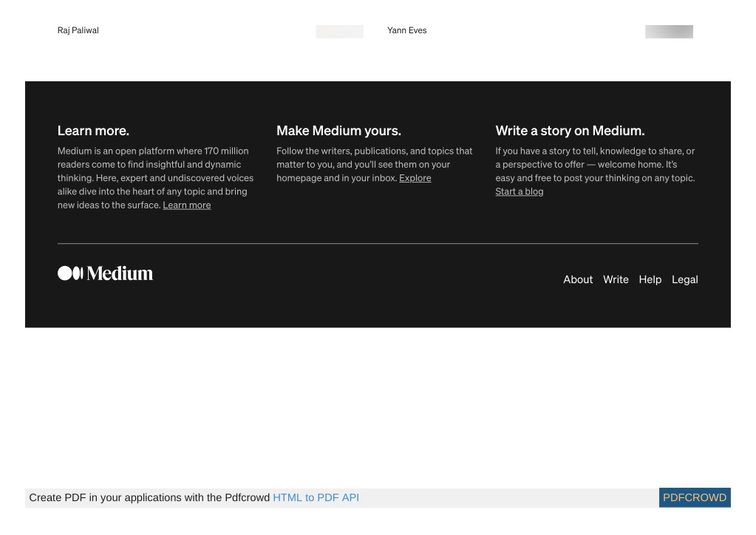Click the button beside Raj Paliwal
756x535 pixels.
click(339, 32)
